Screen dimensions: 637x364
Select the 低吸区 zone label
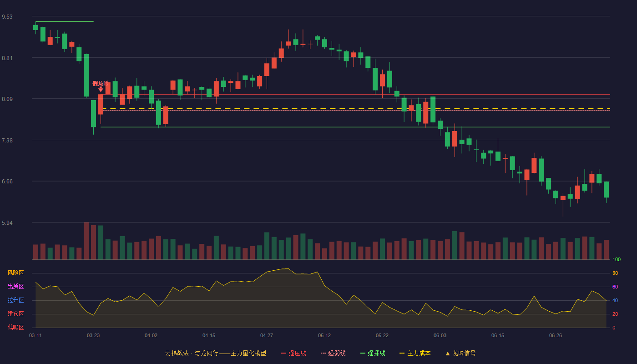[x=15, y=327]
